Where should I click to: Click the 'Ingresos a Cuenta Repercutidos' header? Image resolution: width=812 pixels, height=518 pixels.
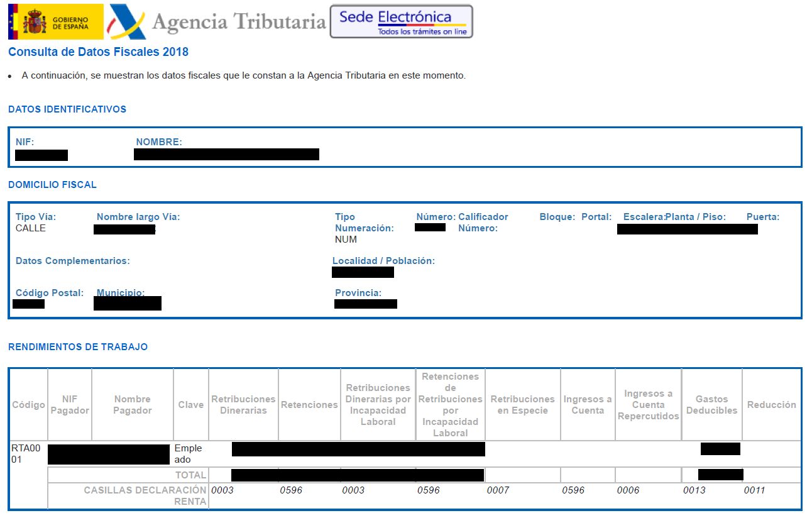[x=649, y=405]
